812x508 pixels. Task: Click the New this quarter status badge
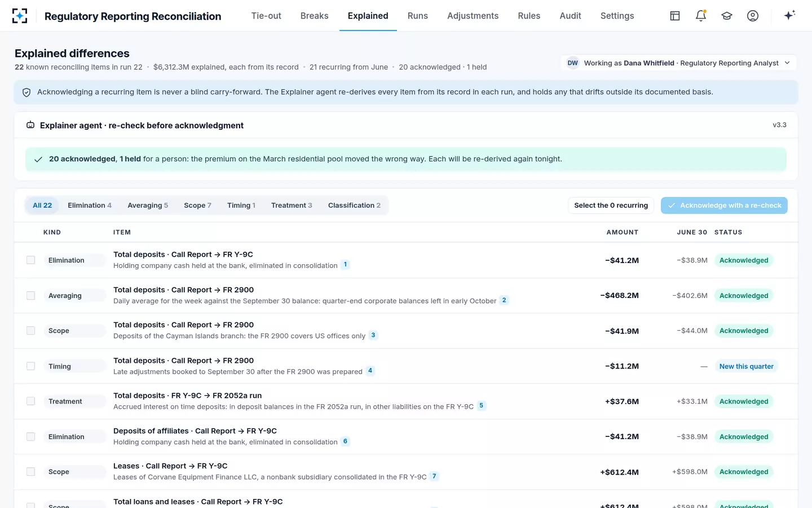pyautogui.click(x=746, y=366)
